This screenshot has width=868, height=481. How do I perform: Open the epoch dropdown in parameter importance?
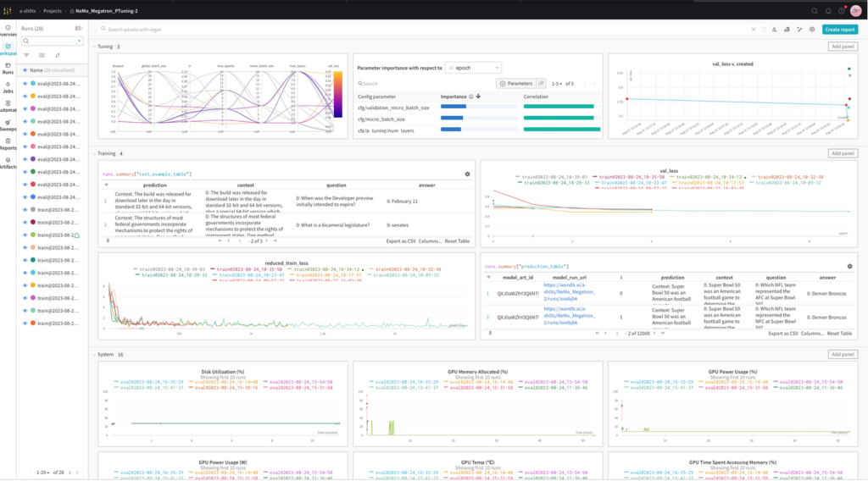[473, 68]
